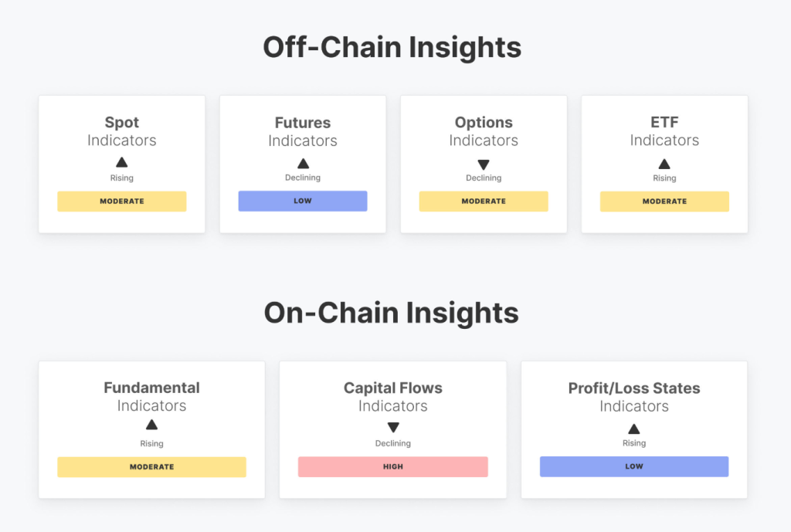Image resolution: width=791 pixels, height=532 pixels.
Task: Toggle the HIGH badge on Capital Flows Indicators
Action: 392,466
